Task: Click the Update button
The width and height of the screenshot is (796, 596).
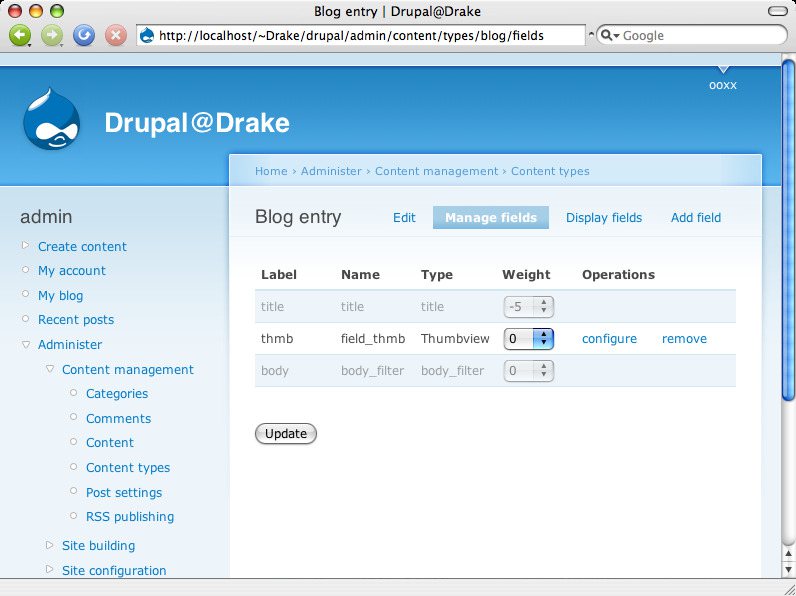Action: (286, 434)
